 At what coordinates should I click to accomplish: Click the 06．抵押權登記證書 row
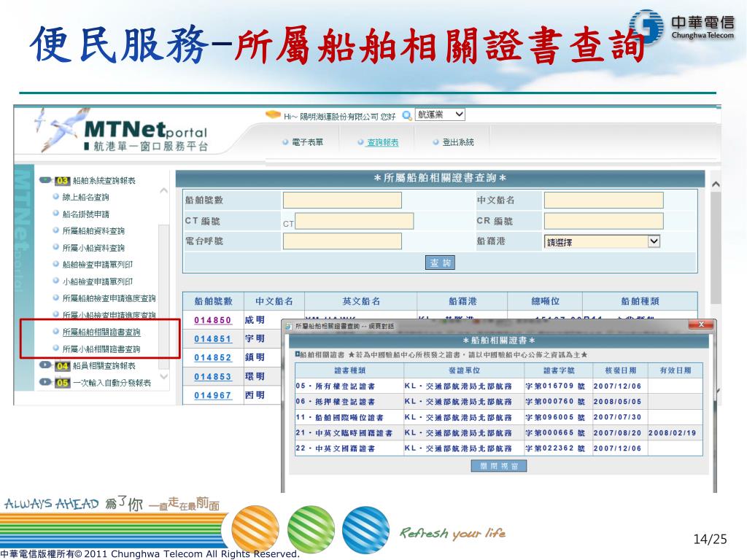(499, 402)
